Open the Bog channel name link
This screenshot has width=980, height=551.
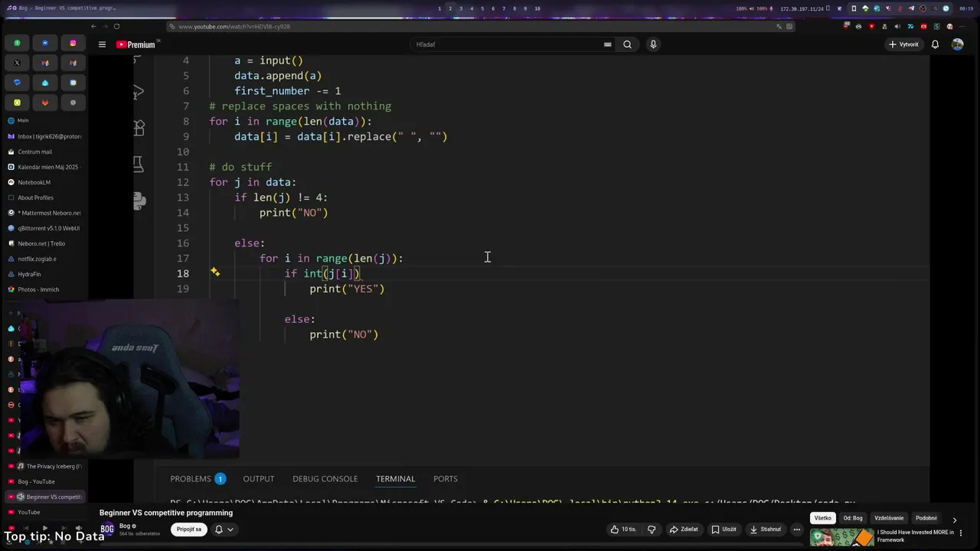125,526
